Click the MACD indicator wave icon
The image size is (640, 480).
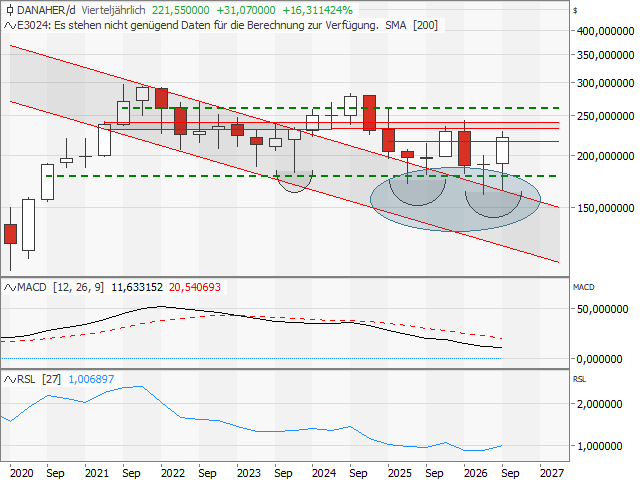click(10, 288)
